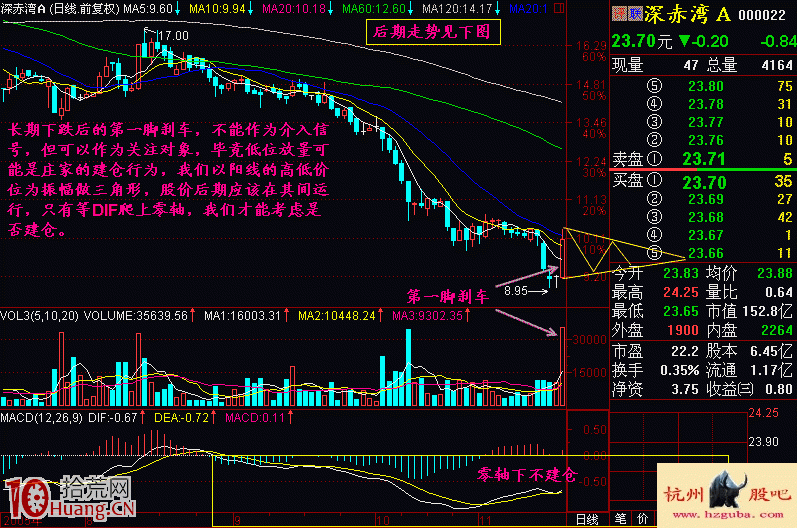The height and width of the screenshot is (528, 797).
Task: Click the 今开 23.83 value
Action: 681,273
